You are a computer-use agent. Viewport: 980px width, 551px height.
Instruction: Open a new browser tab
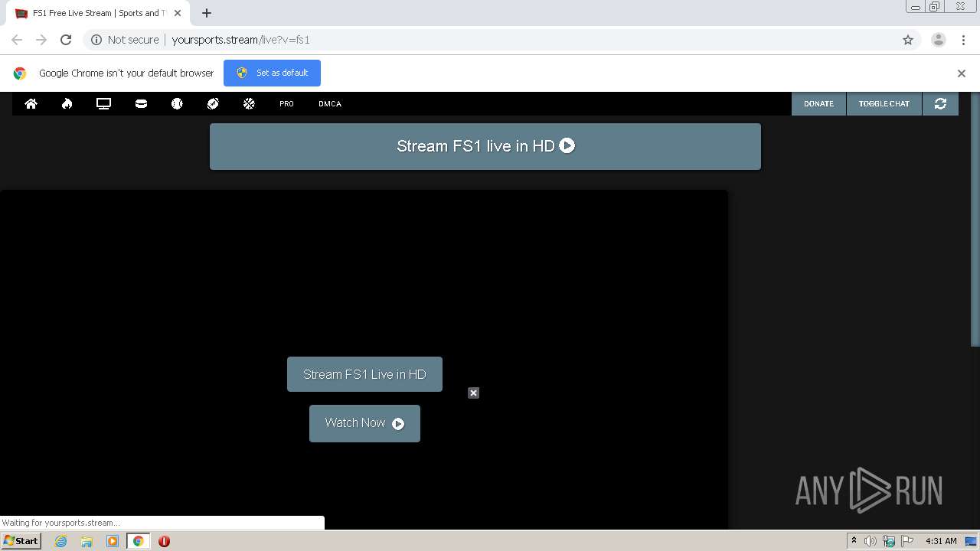[x=207, y=13]
